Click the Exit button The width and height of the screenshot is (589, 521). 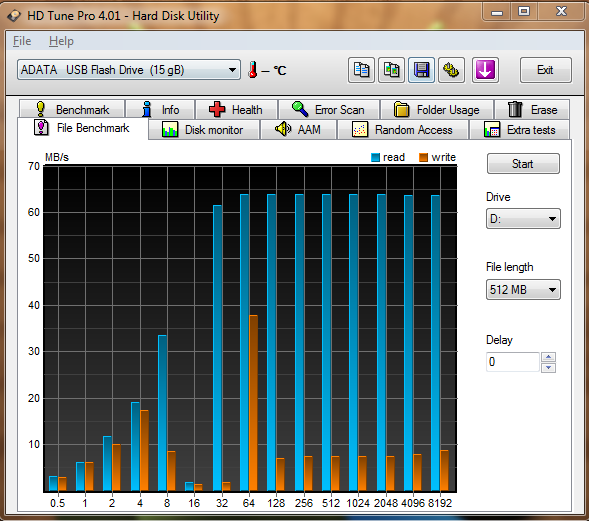point(545,70)
